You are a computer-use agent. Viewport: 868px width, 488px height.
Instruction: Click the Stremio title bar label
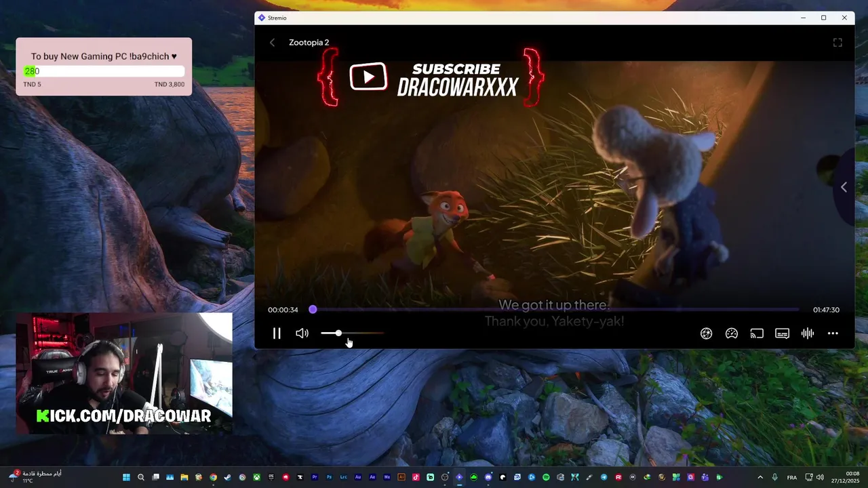click(x=277, y=18)
